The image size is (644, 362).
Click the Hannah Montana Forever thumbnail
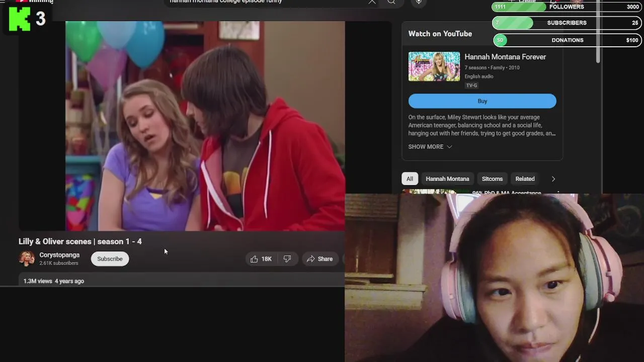point(434,66)
